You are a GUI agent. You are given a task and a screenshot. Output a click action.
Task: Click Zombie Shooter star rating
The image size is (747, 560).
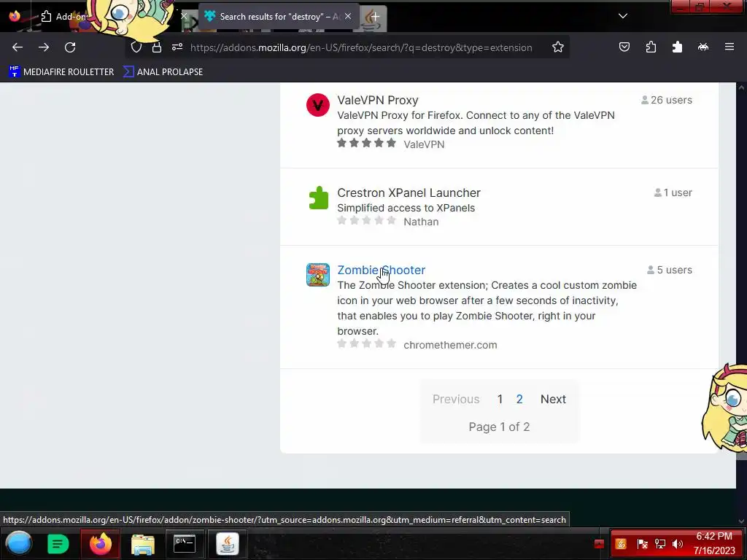tap(366, 344)
